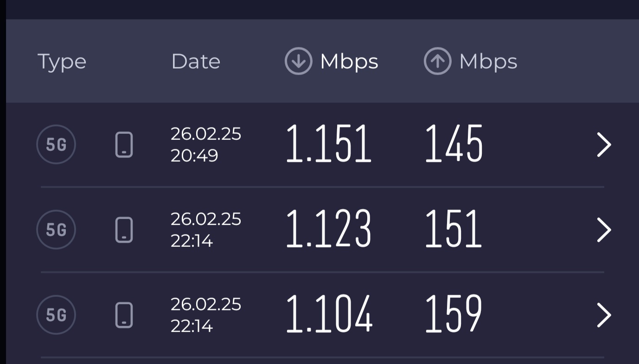Click the phone device icon in the 1.123 row
This screenshot has height=364, width=639.
click(124, 230)
